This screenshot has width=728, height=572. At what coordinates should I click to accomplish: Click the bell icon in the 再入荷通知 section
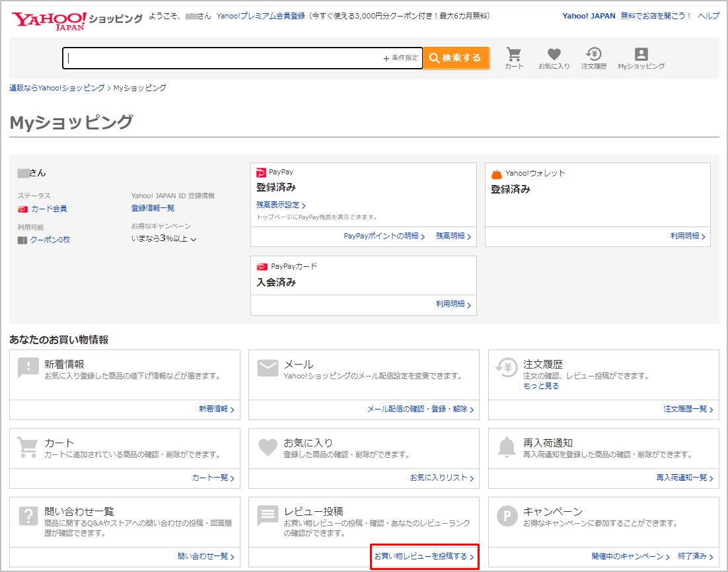tap(507, 448)
